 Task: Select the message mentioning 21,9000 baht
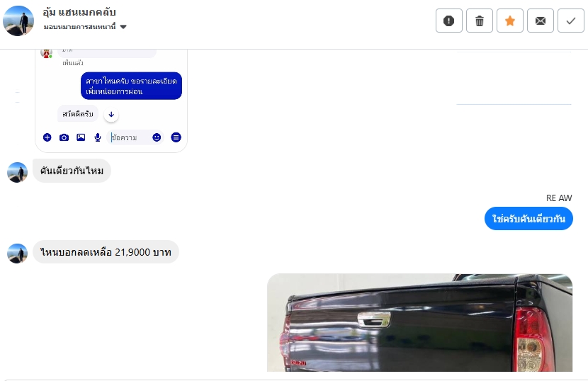pos(106,252)
